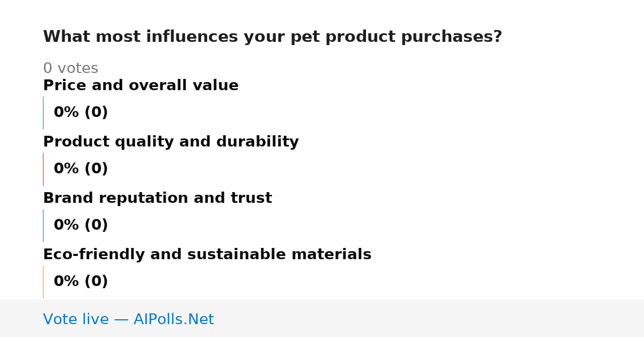
Task: Choose Product quality and durability option
Action: click(x=171, y=142)
